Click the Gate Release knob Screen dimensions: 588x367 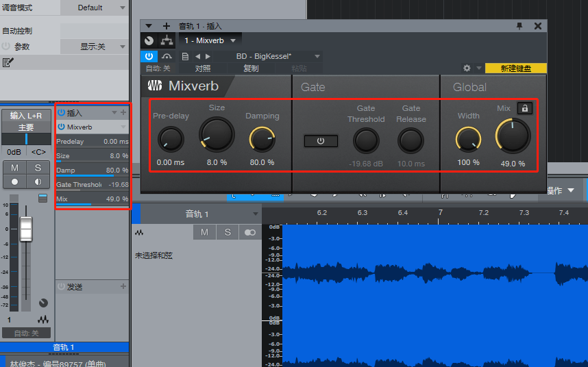click(x=411, y=140)
